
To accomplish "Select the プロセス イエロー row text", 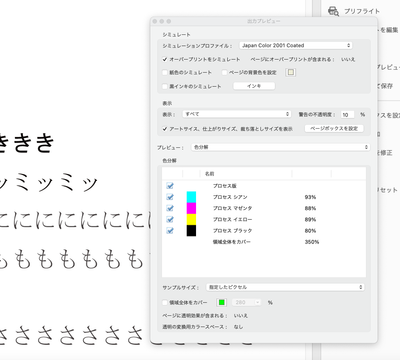I will point(233,219).
